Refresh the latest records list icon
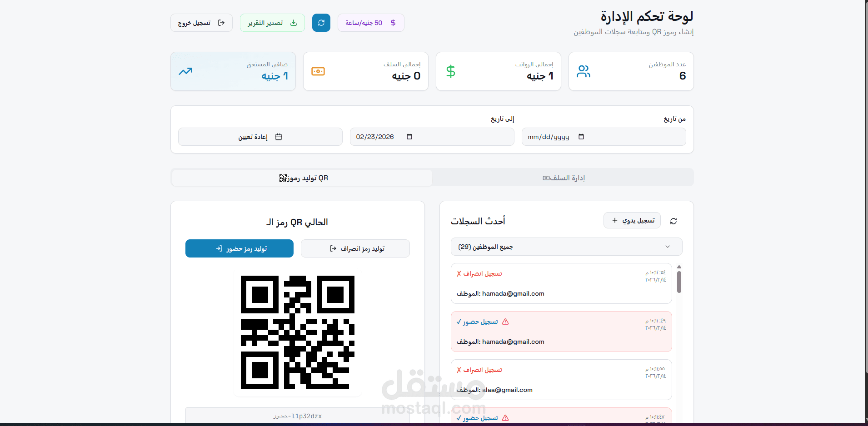 point(673,221)
